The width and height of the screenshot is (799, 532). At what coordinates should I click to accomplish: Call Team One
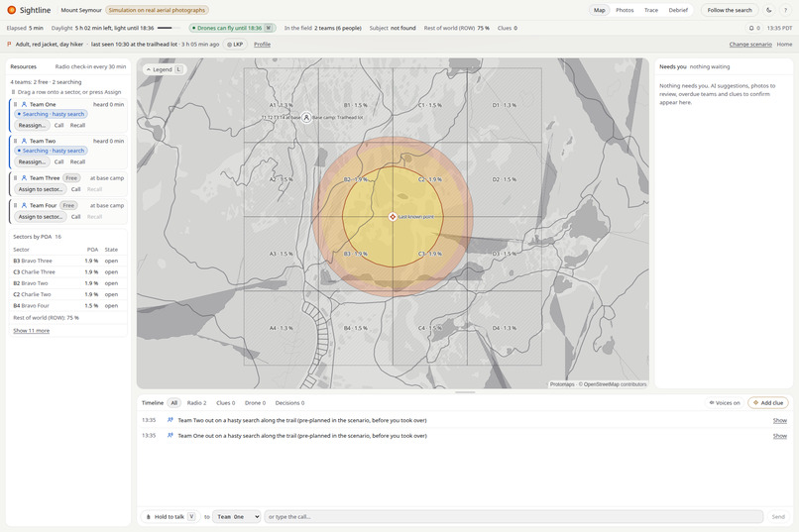(x=59, y=125)
